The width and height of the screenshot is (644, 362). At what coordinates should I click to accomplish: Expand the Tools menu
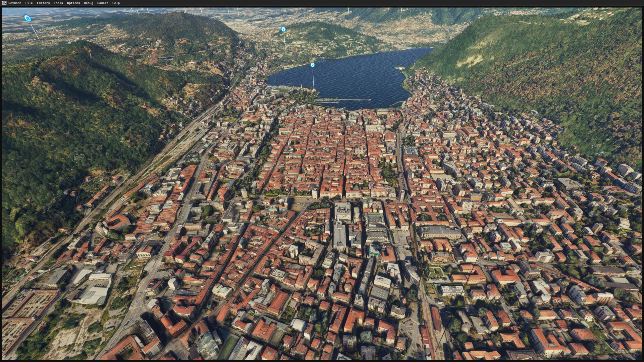[58, 3]
